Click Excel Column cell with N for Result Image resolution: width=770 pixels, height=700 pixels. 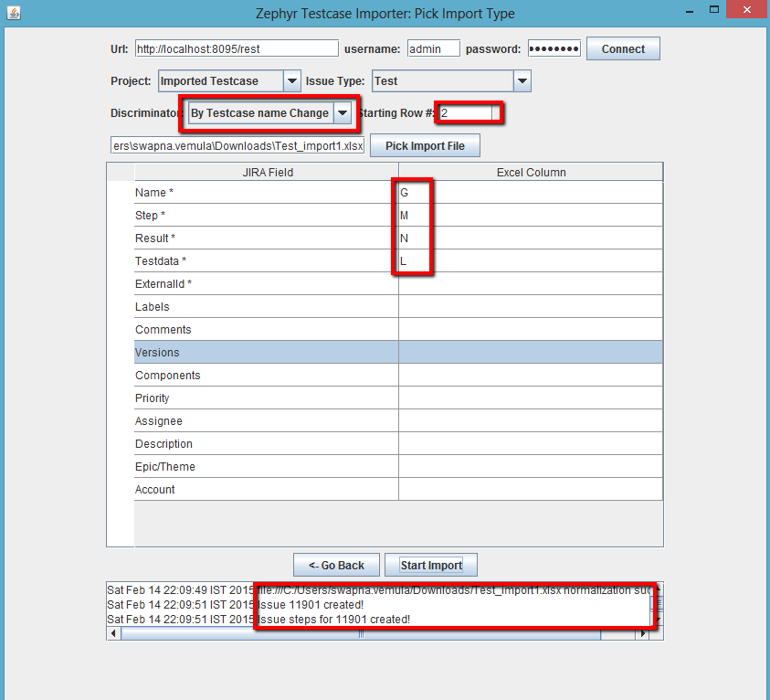(x=531, y=239)
